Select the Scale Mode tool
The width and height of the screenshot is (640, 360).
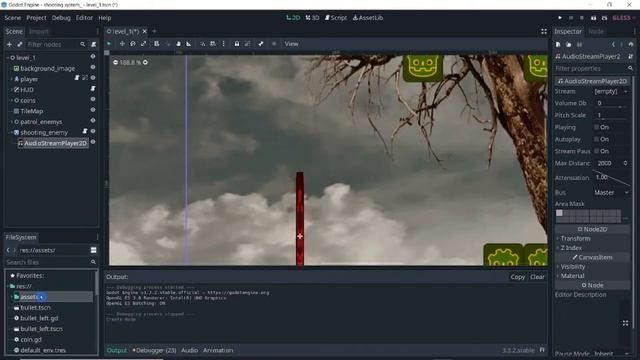coord(143,44)
